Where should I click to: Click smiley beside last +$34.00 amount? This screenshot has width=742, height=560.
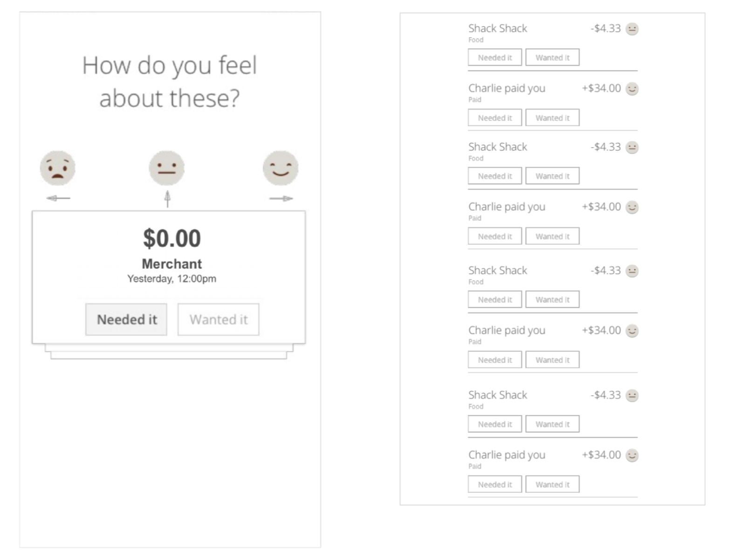(632, 455)
